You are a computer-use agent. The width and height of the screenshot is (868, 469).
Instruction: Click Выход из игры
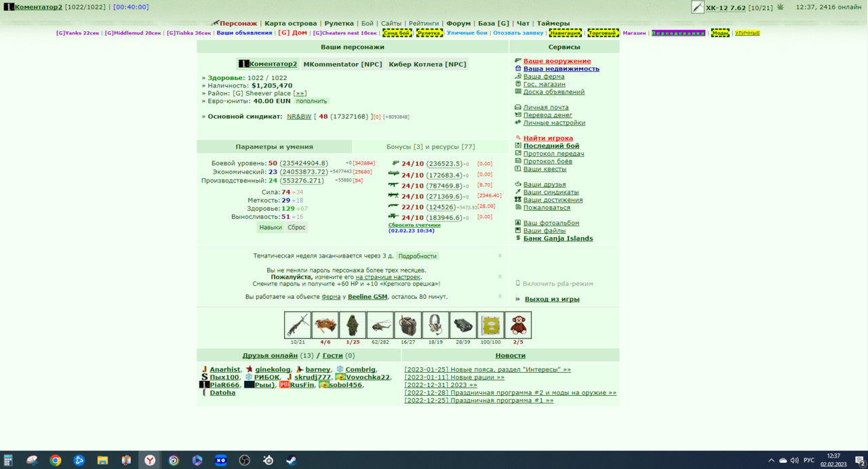click(x=552, y=299)
